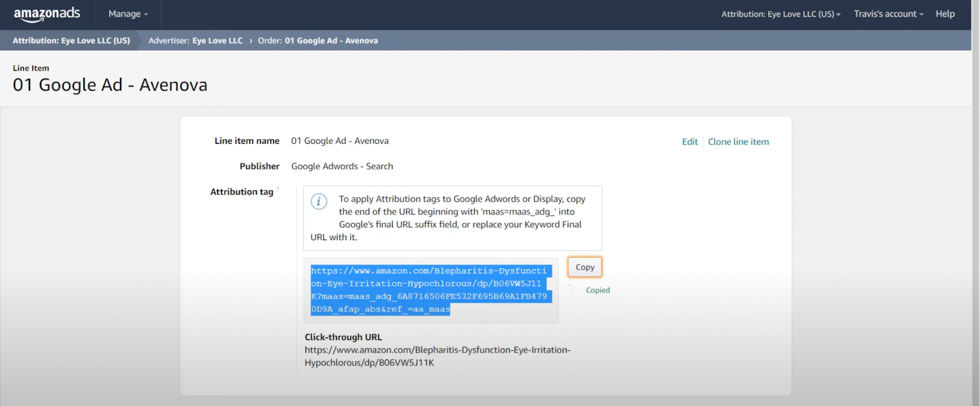The width and height of the screenshot is (980, 406).
Task: Click Clone line item link
Action: 738,141
